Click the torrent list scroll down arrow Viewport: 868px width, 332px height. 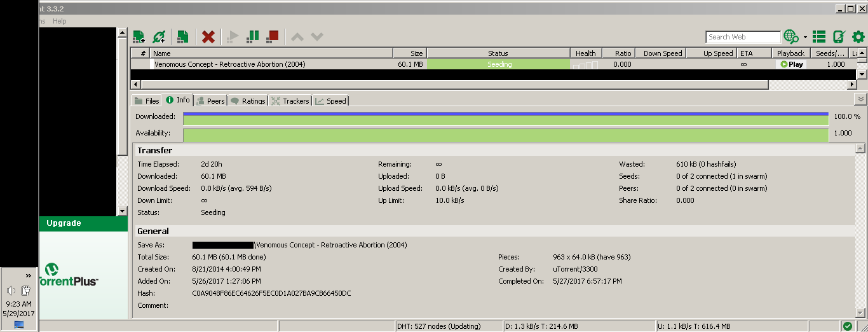862,74
